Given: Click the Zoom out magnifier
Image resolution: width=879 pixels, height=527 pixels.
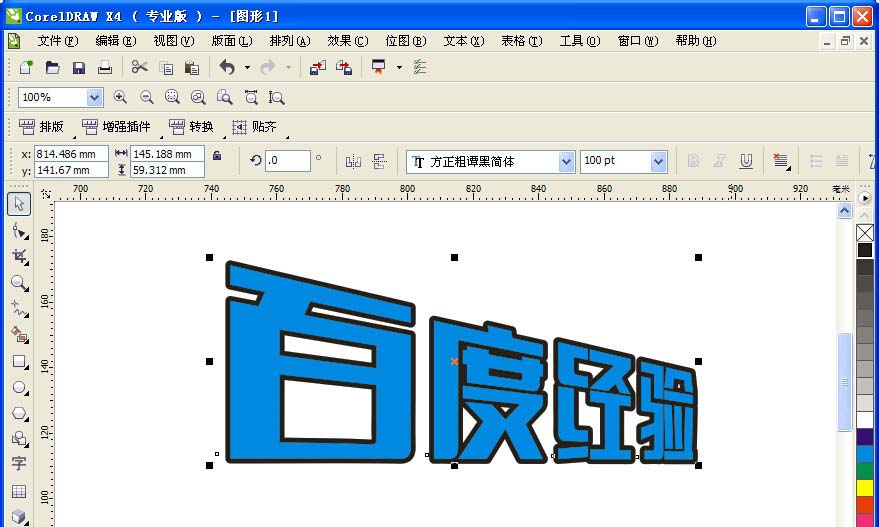Looking at the screenshot, I should [x=146, y=97].
